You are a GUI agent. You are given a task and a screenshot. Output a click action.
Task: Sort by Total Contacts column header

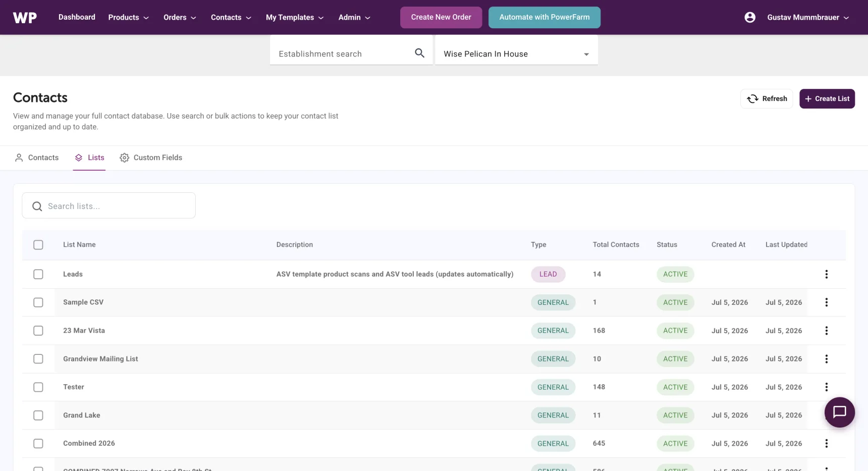pyautogui.click(x=616, y=244)
